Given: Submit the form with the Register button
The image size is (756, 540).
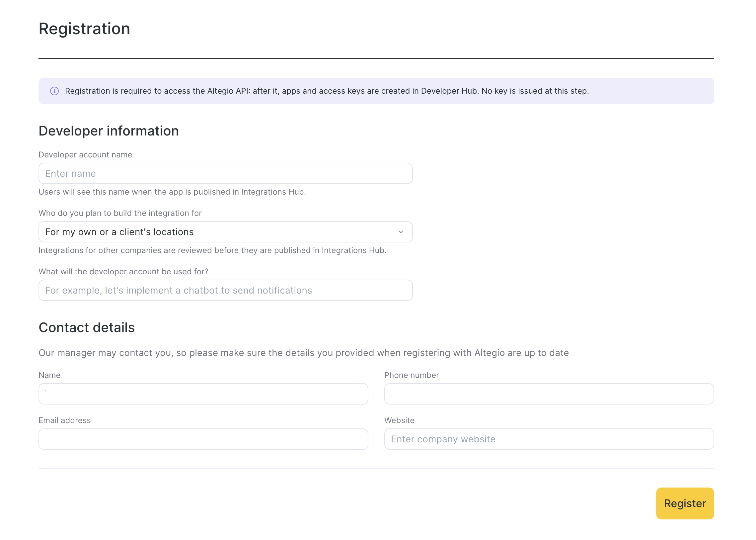Looking at the screenshot, I should [x=685, y=504].
